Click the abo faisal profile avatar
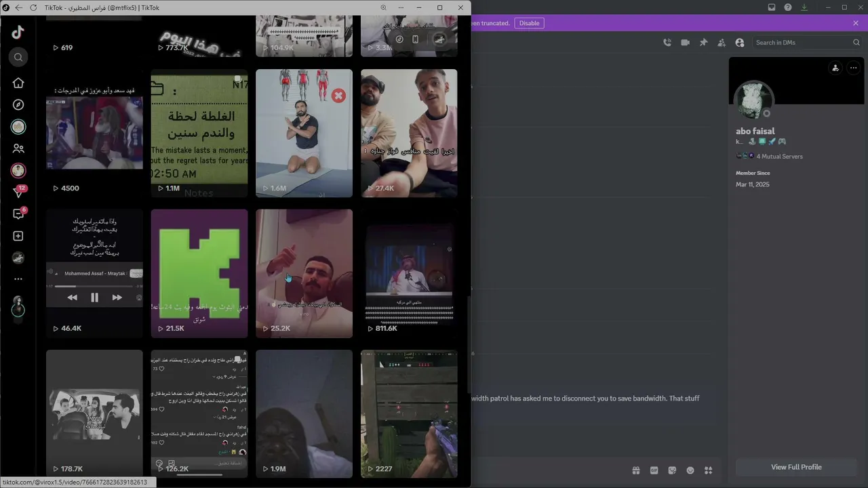Viewport: 868px width, 488px height. [x=754, y=100]
